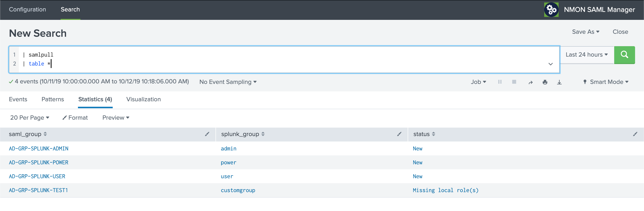
Task: Open the Configuration nav item
Action: pos(28,9)
